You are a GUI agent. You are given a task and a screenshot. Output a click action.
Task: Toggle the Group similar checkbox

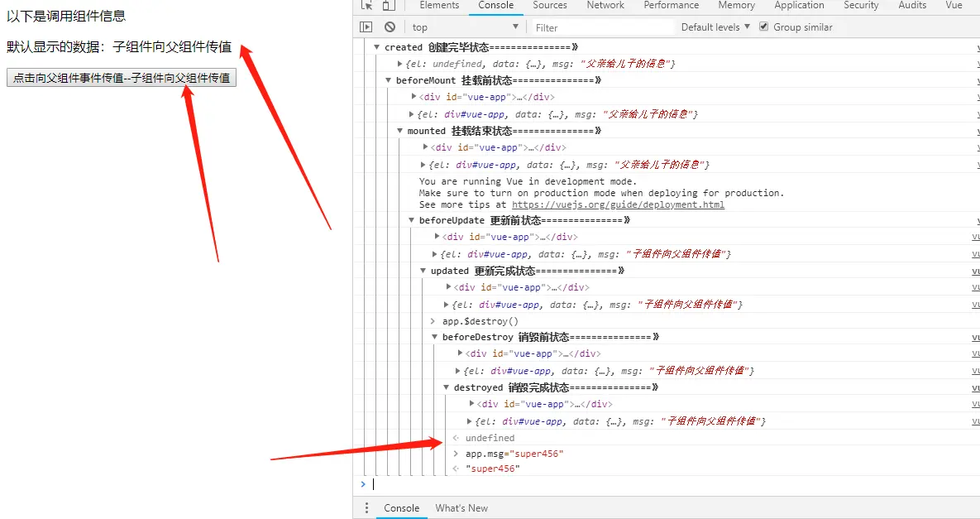coord(764,26)
